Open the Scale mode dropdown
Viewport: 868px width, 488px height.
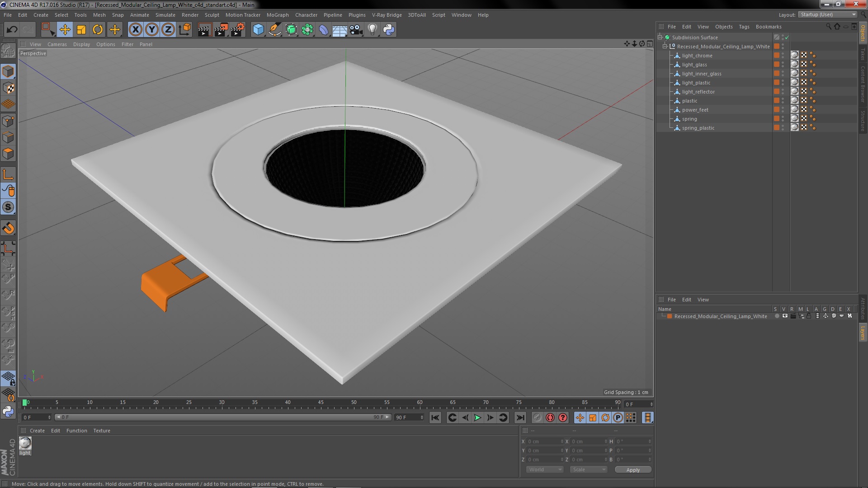[x=588, y=469]
